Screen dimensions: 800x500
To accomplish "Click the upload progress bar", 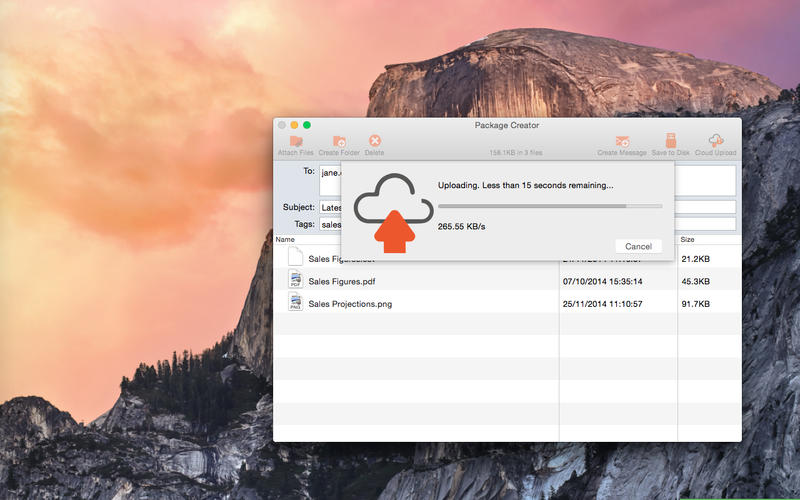I will click(x=550, y=206).
